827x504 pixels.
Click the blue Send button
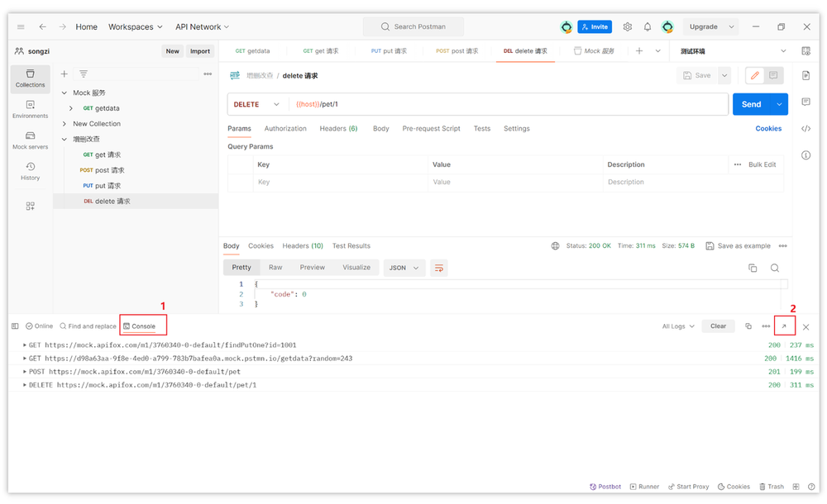751,104
